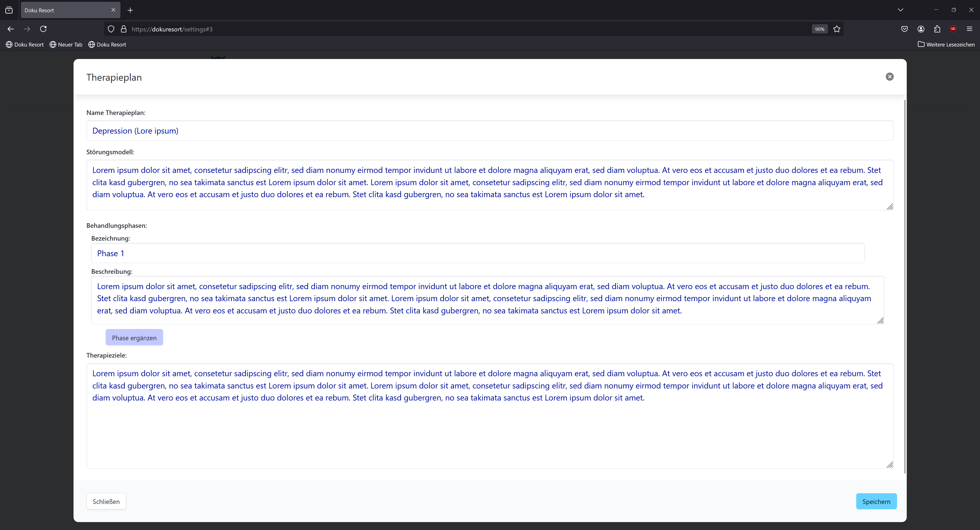Viewport: 980px width, 530px height.
Task: Open the uBlock Origin extension icon
Action: tap(953, 29)
